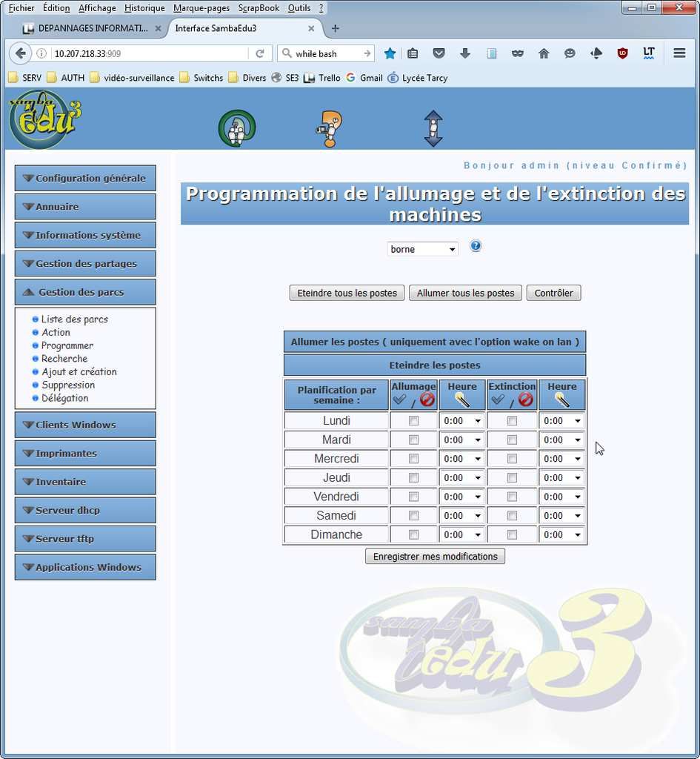The width and height of the screenshot is (700, 759).
Task: Open the Firefox hamburger menu
Action: pyautogui.click(x=679, y=53)
